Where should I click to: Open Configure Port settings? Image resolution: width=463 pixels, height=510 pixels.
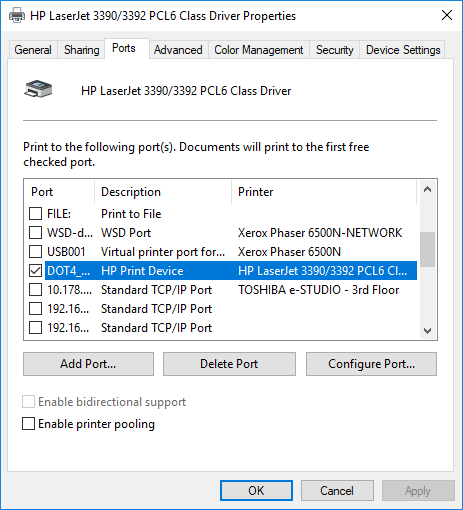(x=371, y=364)
